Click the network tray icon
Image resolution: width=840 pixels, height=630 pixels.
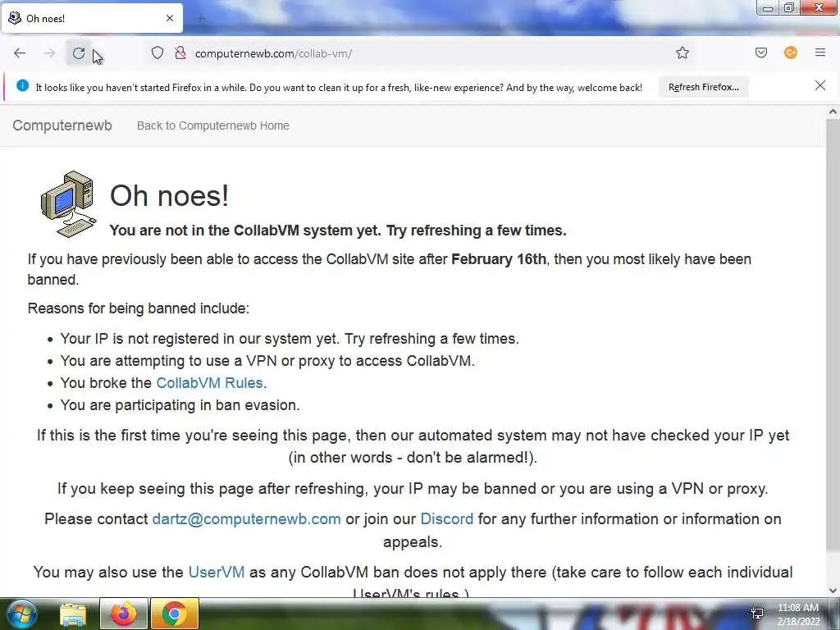(x=757, y=614)
